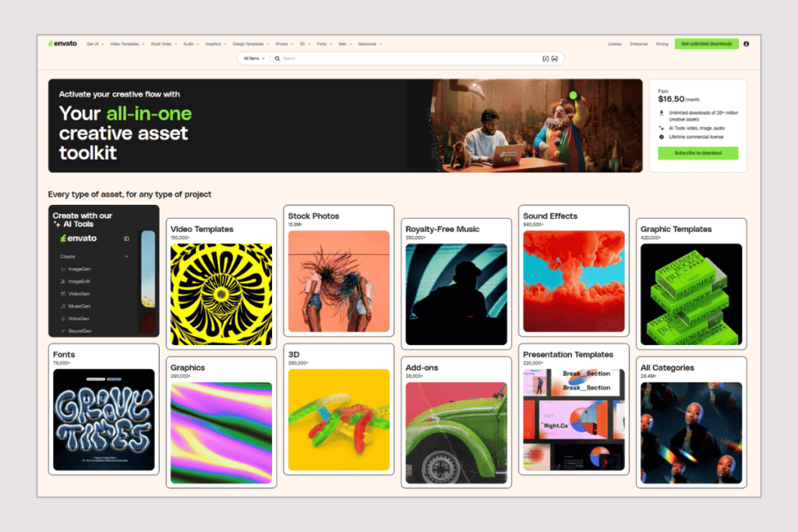
Task: Collapse the Create section chevron
Action: [x=126, y=256]
